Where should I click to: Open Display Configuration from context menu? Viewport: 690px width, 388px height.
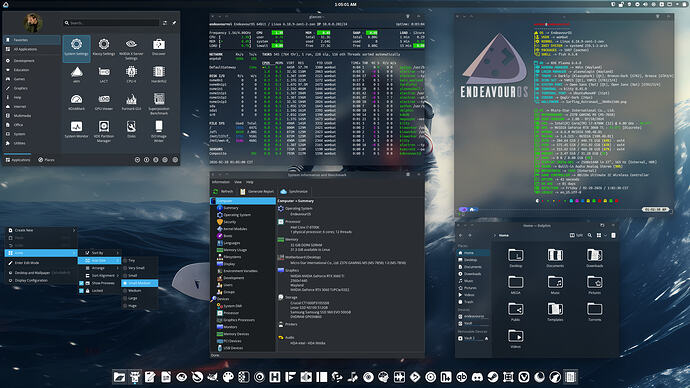[x=41, y=280]
